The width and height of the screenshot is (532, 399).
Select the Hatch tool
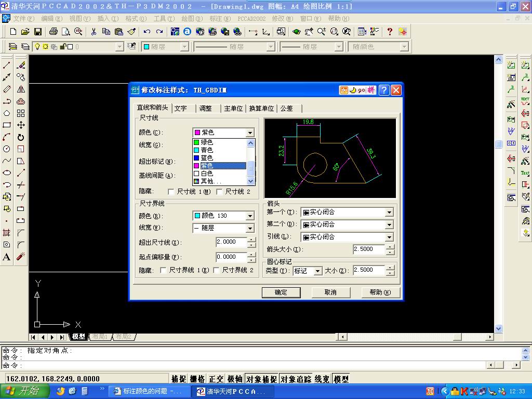click(6, 233)
